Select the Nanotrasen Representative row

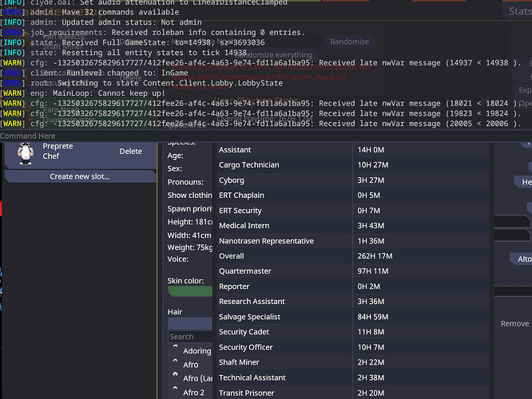(353, 241)
